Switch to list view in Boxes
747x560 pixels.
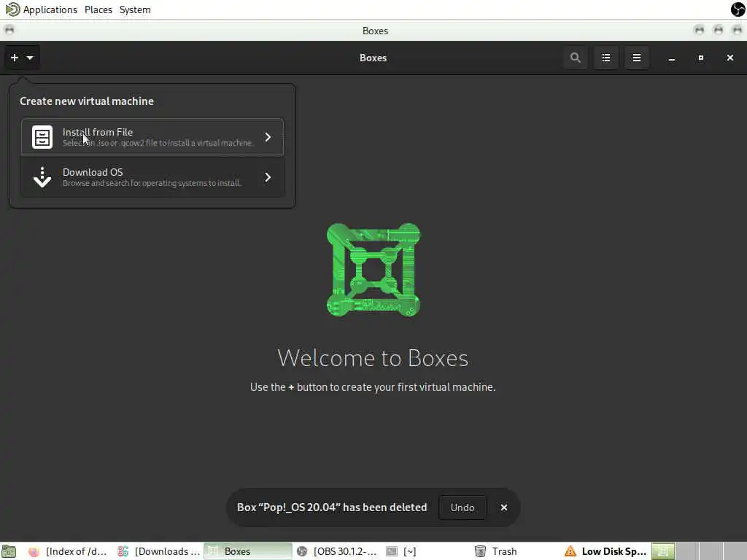(x=606, y=58)
